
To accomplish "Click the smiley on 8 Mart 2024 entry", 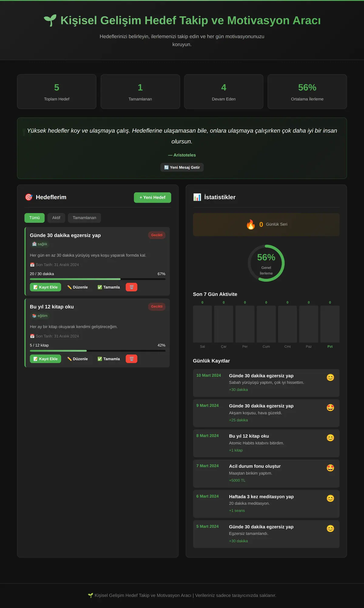I will [330, 438].
